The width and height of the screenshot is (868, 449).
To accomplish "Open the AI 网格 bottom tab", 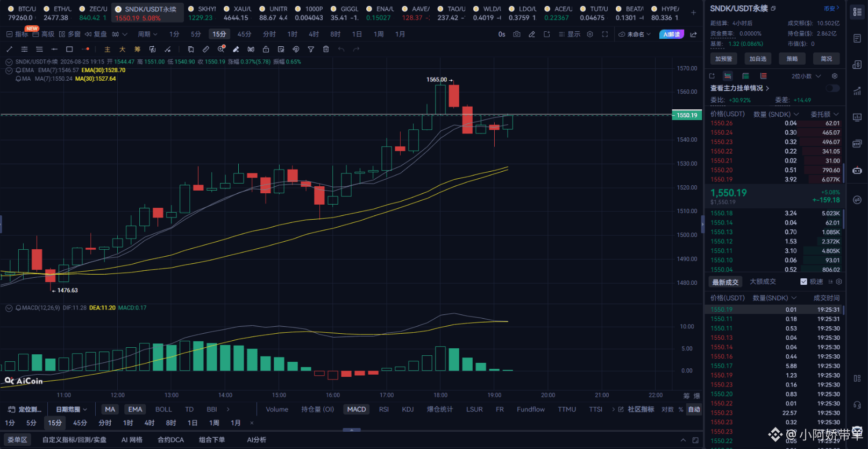I will pyautogui.click(x=132, y=440).
